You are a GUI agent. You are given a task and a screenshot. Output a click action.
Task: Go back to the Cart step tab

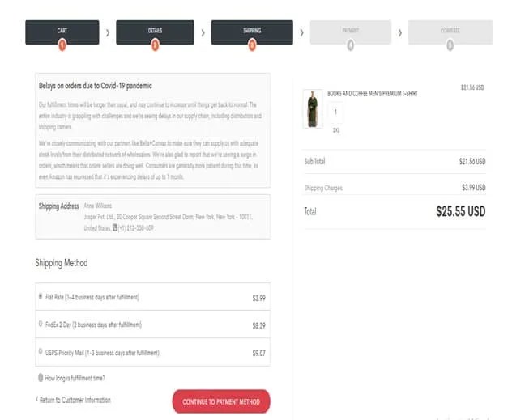point(62,32)
